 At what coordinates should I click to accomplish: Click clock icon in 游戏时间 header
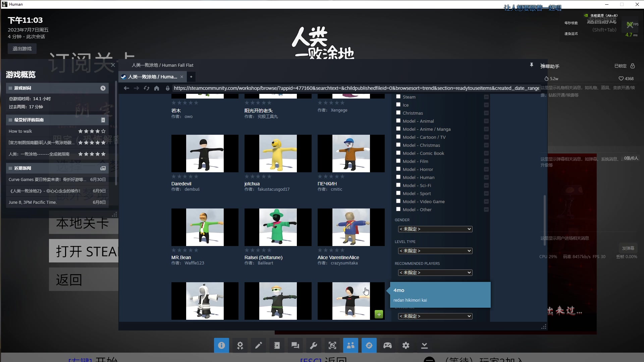(103, 88)
